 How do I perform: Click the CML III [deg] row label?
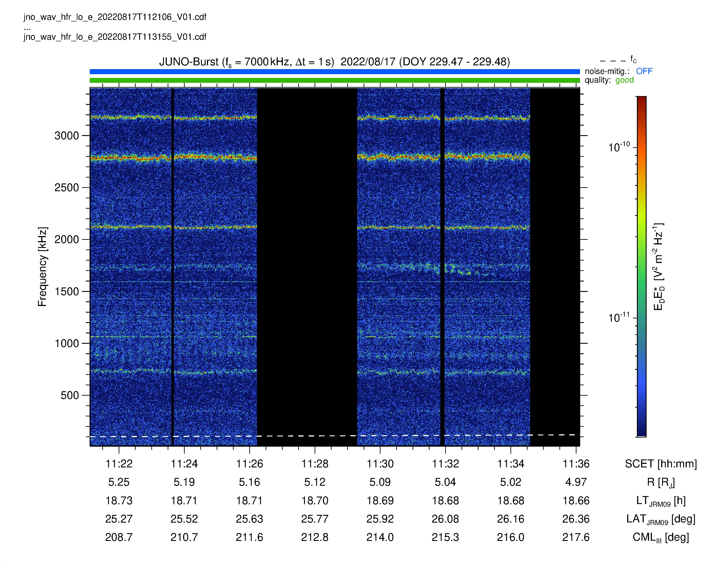661,538
